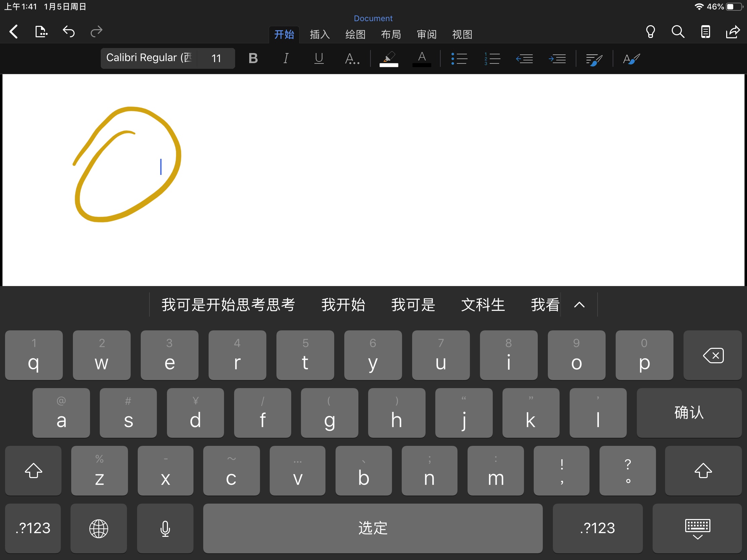Tap the g key
Image resolution: width=747 pixels, height=560 pixels.
tap(329, 413)
